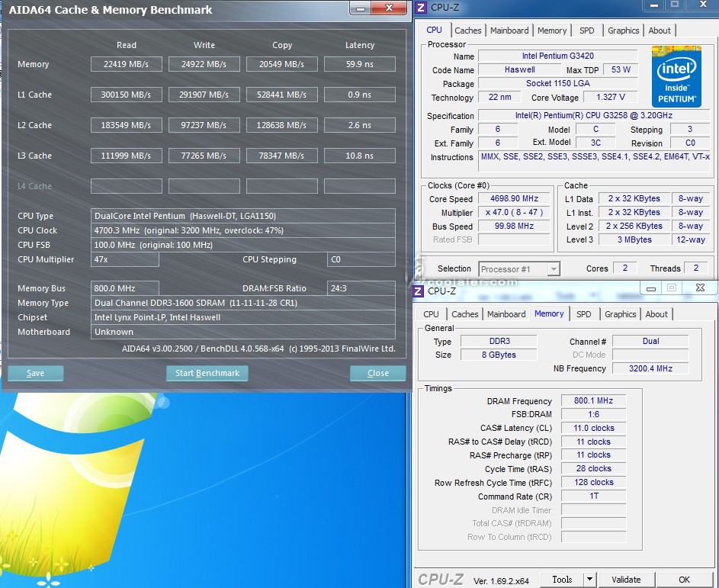This screenshot has height=588, width=719.
Task: Open About tab in top CPU-Z window
Action: [660, 31]
